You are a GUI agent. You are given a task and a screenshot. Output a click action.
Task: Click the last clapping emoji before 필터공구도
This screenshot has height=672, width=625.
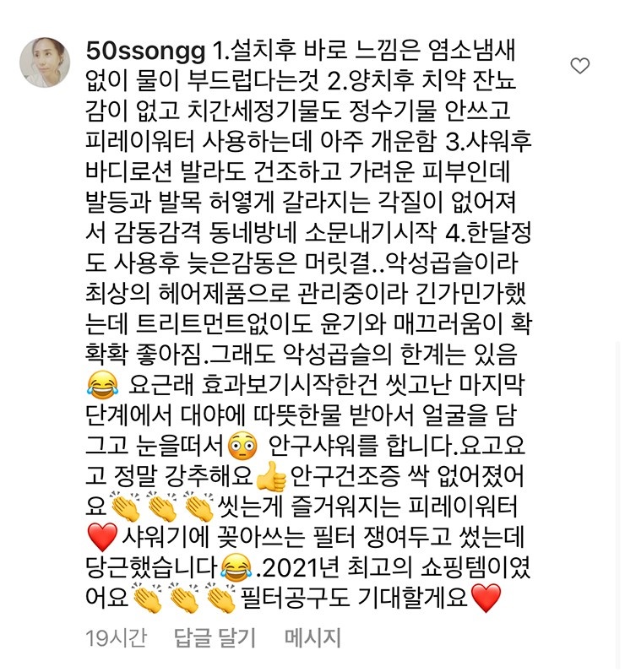coord(221,598)
